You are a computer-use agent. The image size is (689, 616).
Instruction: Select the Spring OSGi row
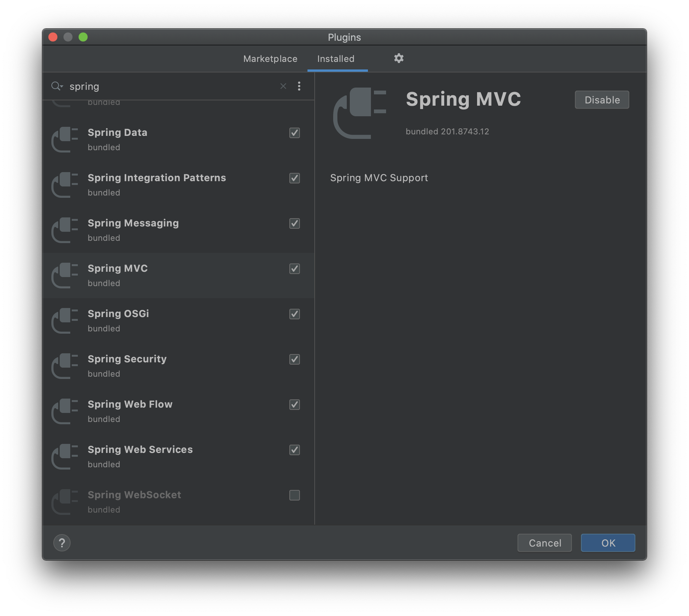tap(179, 321)
